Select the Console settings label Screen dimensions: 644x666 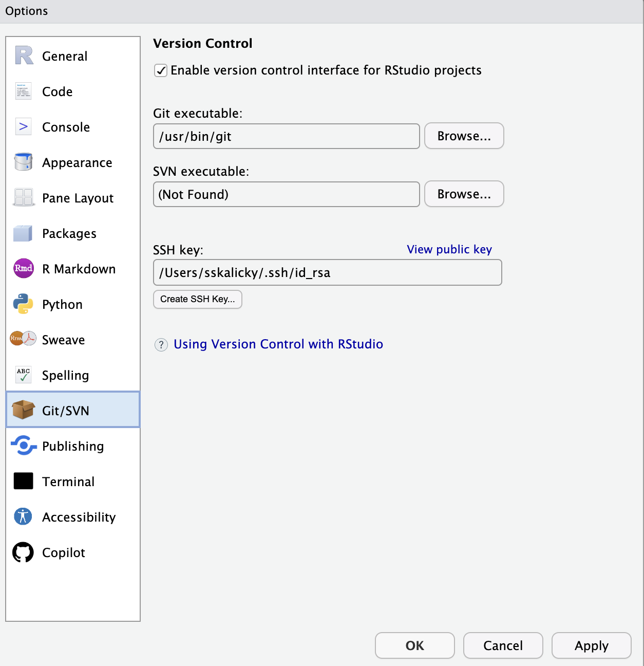click(66, 127)
